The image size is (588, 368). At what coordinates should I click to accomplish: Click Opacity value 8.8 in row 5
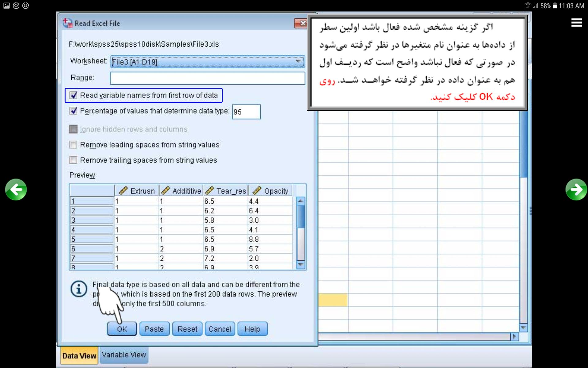pos(270,239)
